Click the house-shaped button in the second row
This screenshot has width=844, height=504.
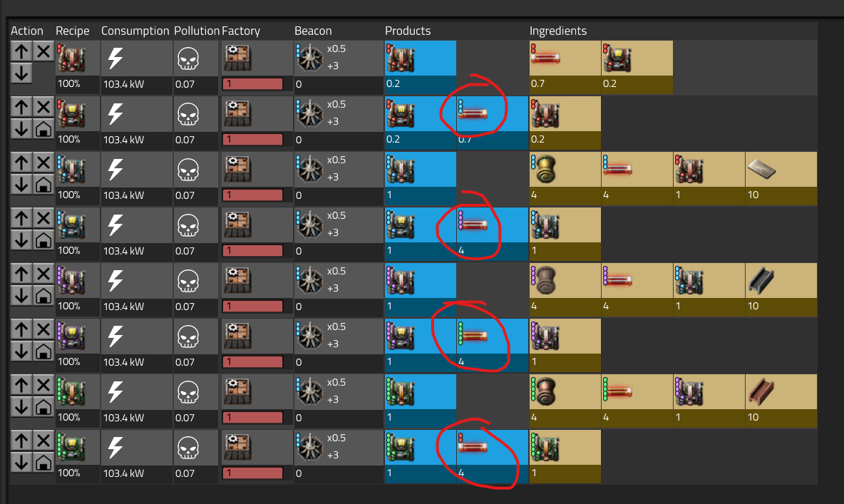tap(43, 129)
